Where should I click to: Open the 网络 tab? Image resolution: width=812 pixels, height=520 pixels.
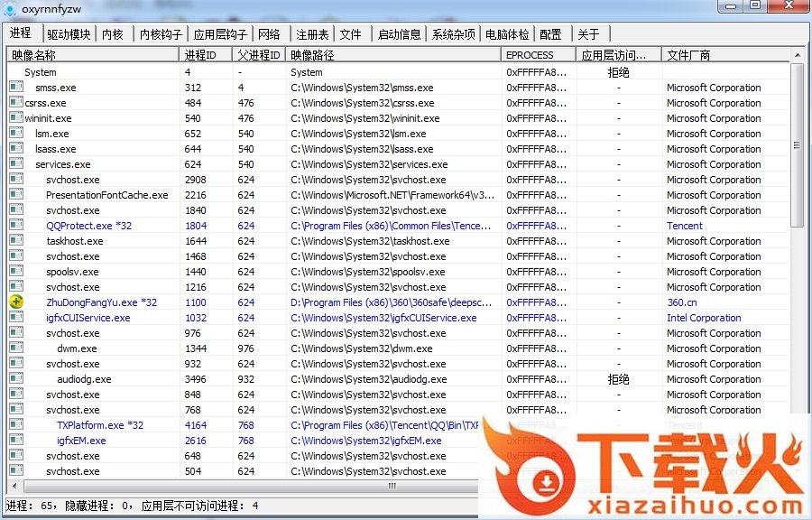click(269, 34)
